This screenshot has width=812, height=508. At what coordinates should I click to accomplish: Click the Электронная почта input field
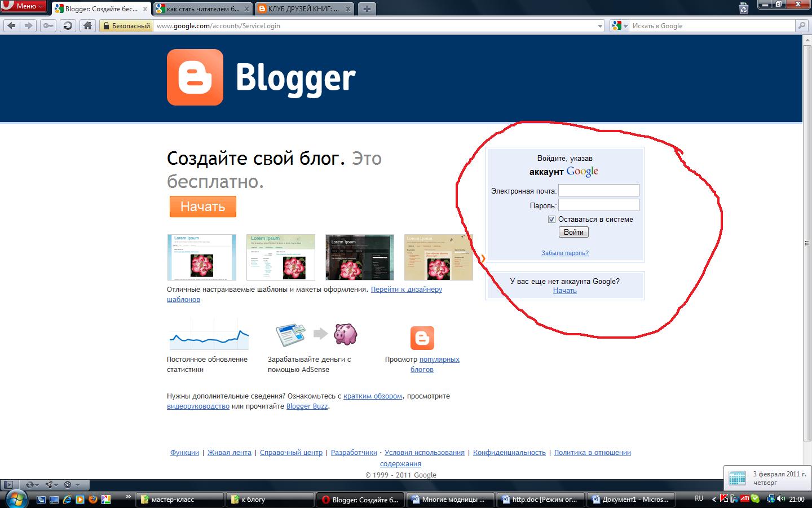[x=599, y=190]
